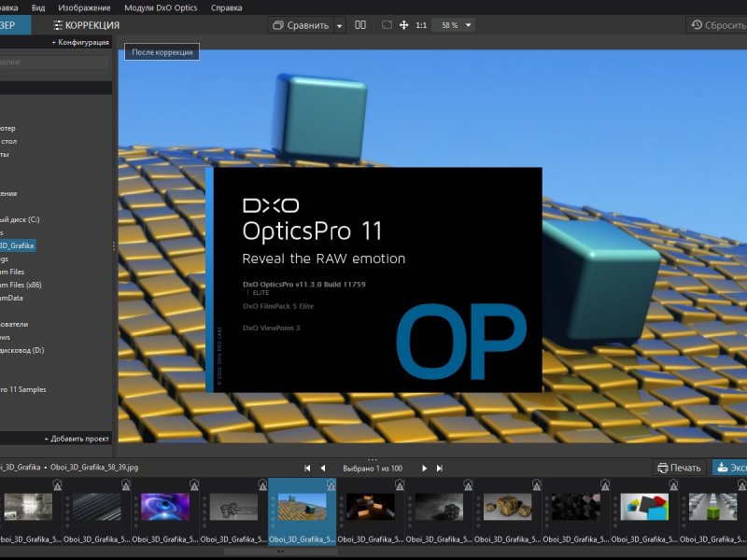
Task: Select the Program Files (x86) folder
Action: point(21,285)
